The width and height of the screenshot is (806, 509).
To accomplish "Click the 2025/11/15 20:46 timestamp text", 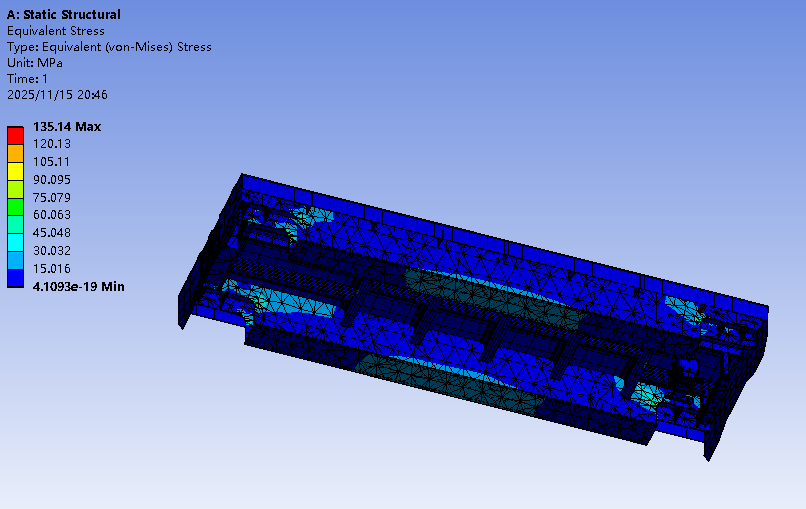I will click(x=57, y=95).
